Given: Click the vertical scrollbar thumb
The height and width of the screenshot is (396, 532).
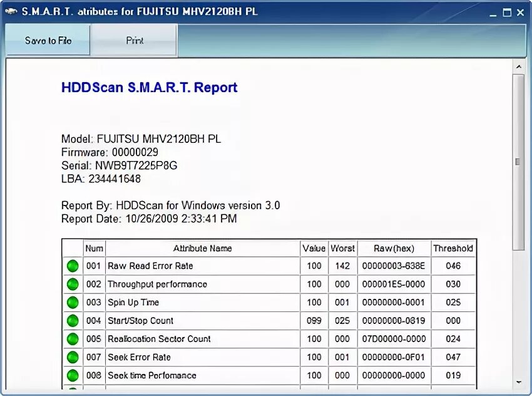Looking at the screenshot, I should (x=518, y=162).
